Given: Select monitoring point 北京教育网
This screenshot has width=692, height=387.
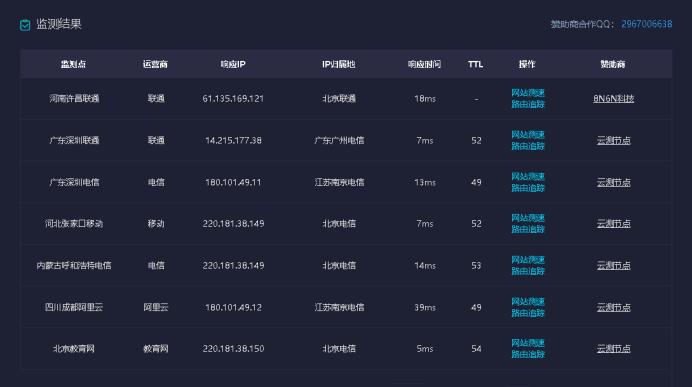Looking at the screenshot, I should click(x=74, y=349).
